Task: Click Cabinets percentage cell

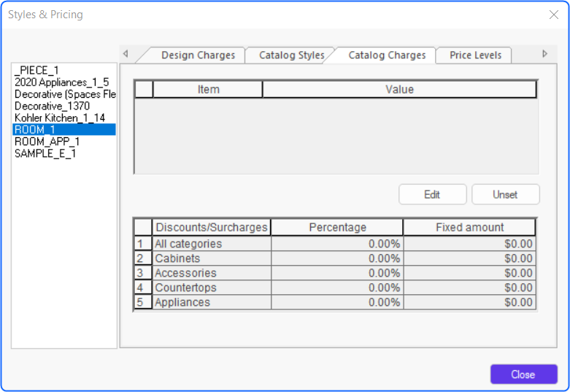Action: (x=337, y=258)
